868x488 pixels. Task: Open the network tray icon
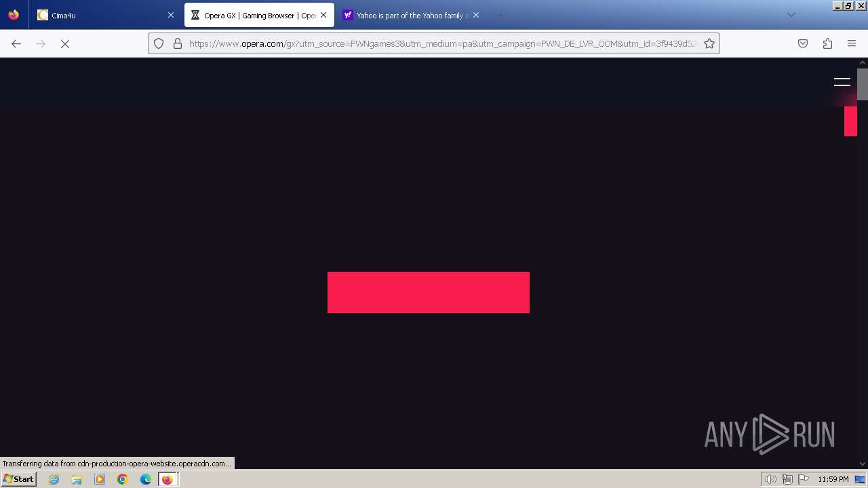[787, 479]
